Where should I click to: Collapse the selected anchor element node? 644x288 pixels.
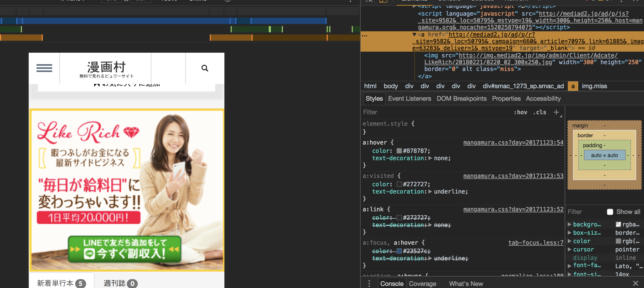point(414,34)
